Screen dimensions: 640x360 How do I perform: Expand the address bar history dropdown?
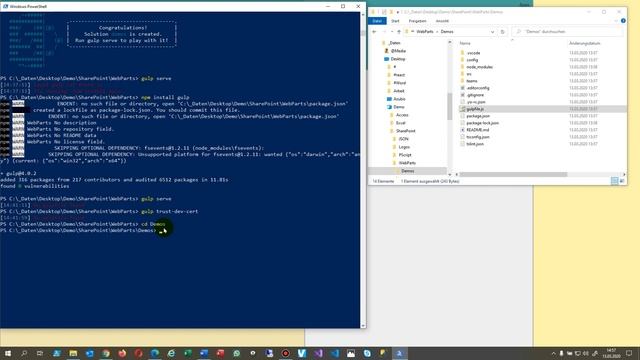492,31
